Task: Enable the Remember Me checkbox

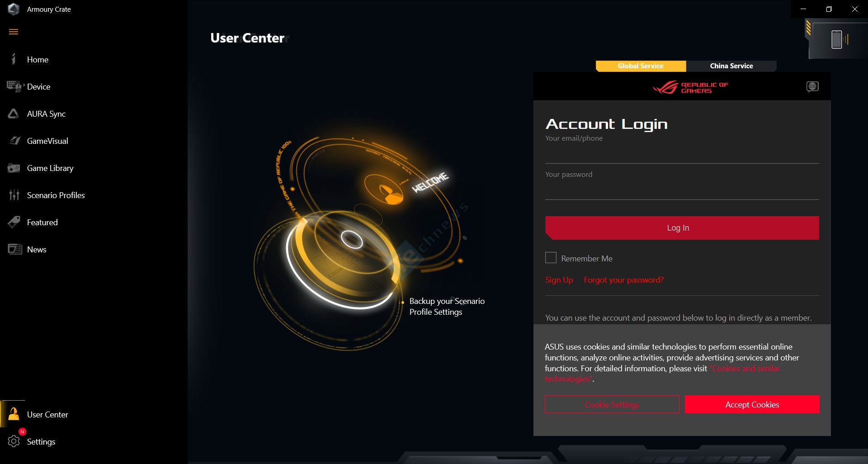Action: (x=551, y=258)
